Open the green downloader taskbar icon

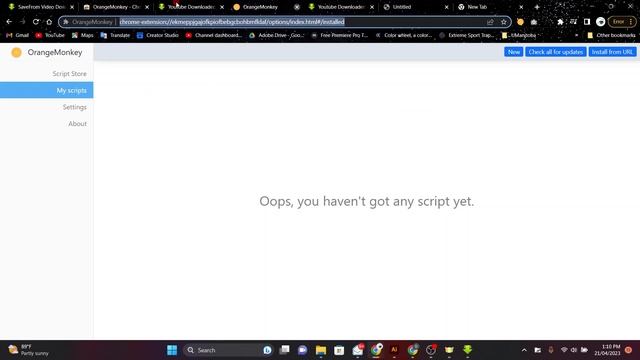tap(468, 350)
